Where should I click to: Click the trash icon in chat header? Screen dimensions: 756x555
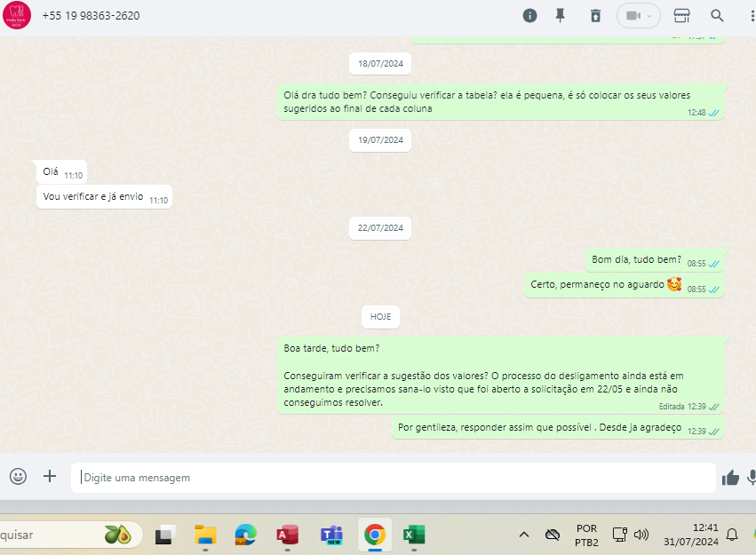[595, 16]
